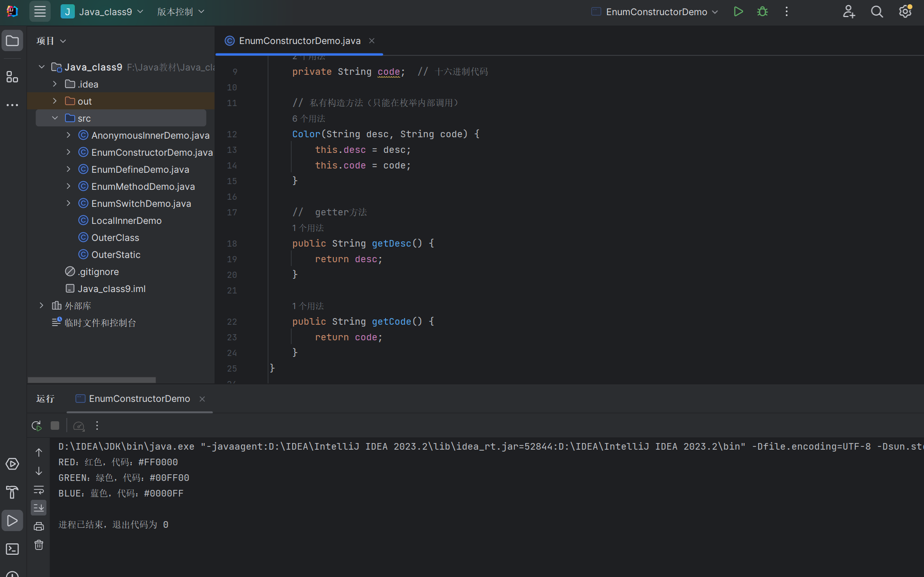Image resolution: width=924 pixels, height=577 pixels.
Task: Open Search Everywhere magnifier
Action: (877, 12)
